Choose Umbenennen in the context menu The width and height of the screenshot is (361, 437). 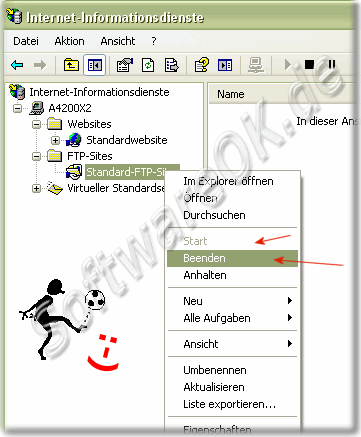[232, 370]
